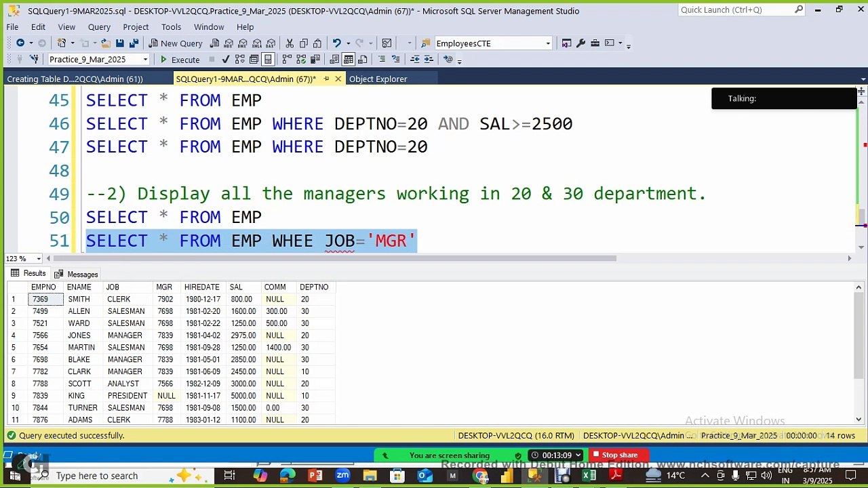868x488 pixels.
Task: Toggle Results to Grid mode
Action: point(348,59)
